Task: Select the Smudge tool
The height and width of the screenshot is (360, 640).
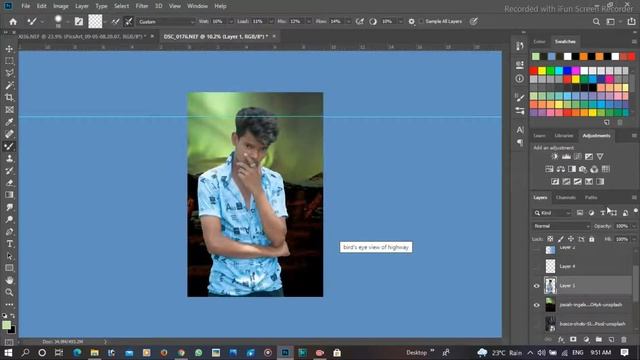Action: pos(9,207)
